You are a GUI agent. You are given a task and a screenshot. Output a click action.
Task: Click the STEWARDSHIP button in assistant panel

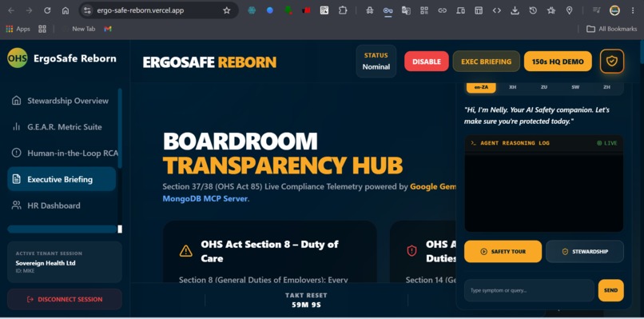click(x=585, y=252)
